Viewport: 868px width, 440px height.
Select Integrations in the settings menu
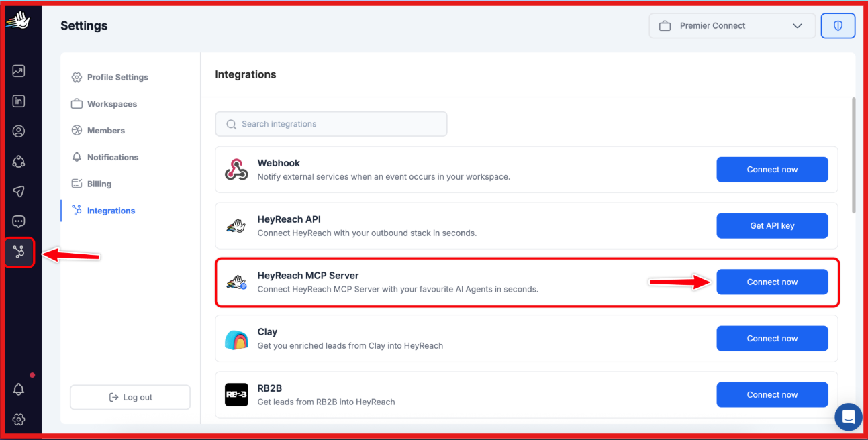click(103, 211)
